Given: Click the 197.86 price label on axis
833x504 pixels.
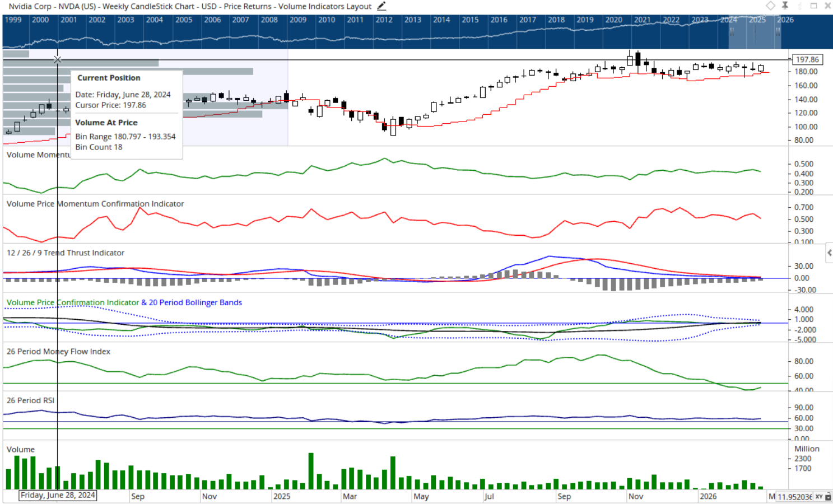Looking at the screenshot, I should click(x=807, y=59).
